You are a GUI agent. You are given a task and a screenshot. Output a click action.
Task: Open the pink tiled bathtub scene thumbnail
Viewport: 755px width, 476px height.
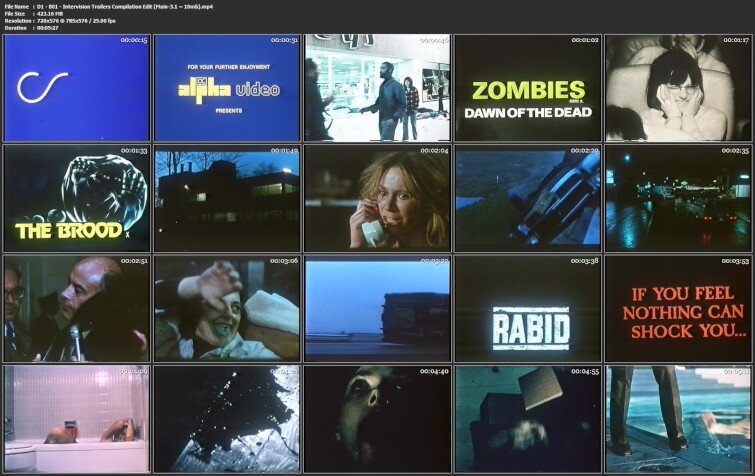click(x=77, y=419)
